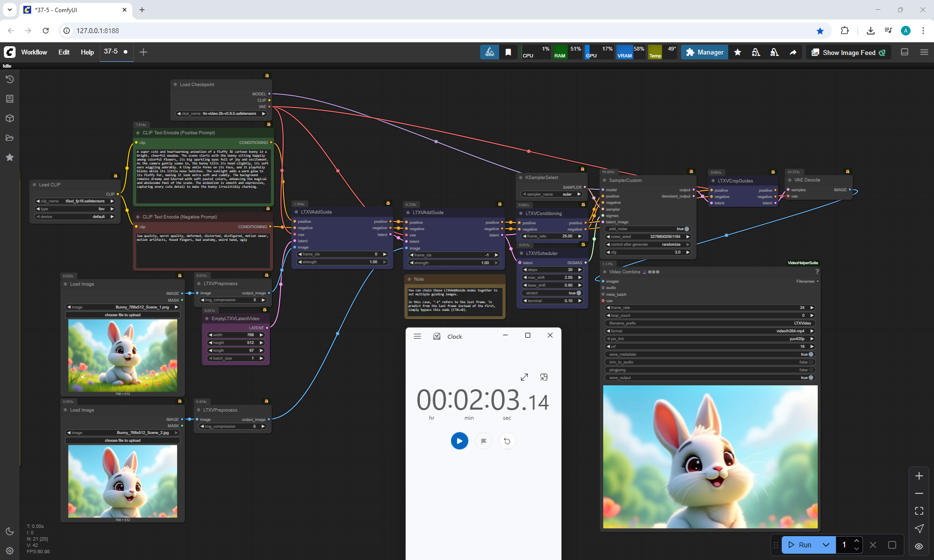
Task: Toggle save_output in Video Combine
Action: pyautogui.click(x=810, y=378)
